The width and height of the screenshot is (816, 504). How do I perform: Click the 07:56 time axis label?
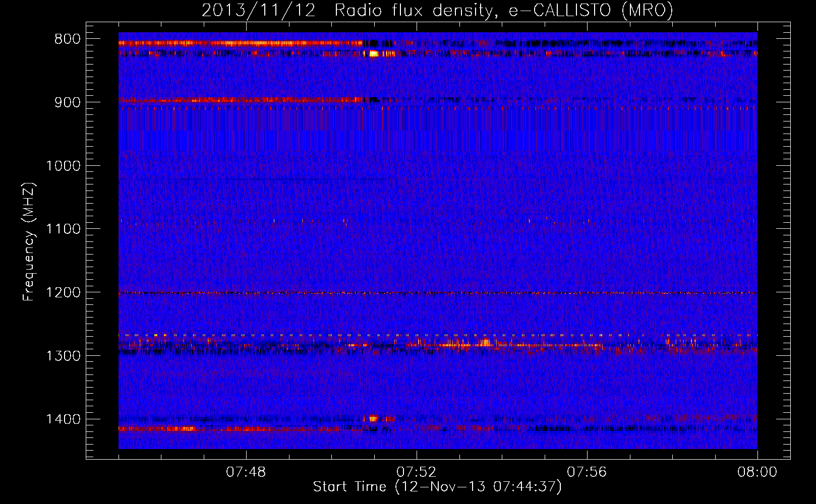pyautogui.click(x=587, y=472)
